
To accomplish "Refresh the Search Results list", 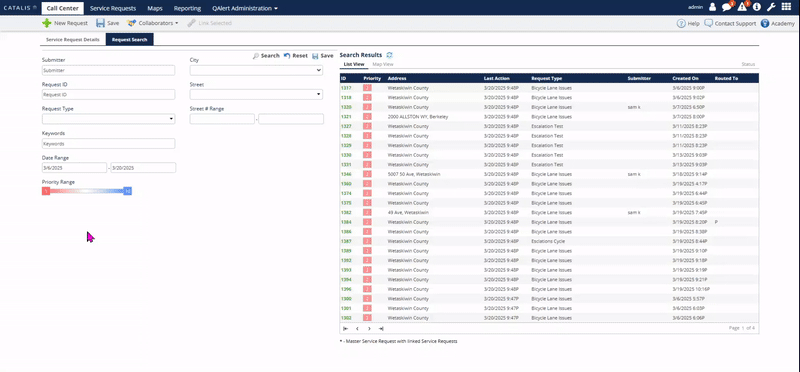I will pos(389,55).
